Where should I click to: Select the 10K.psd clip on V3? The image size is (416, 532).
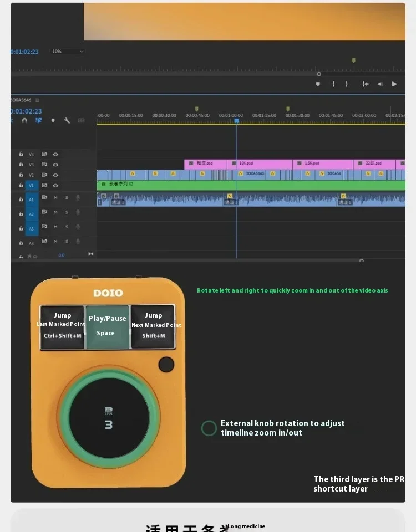pyautogui.click(x=260, y=164)
